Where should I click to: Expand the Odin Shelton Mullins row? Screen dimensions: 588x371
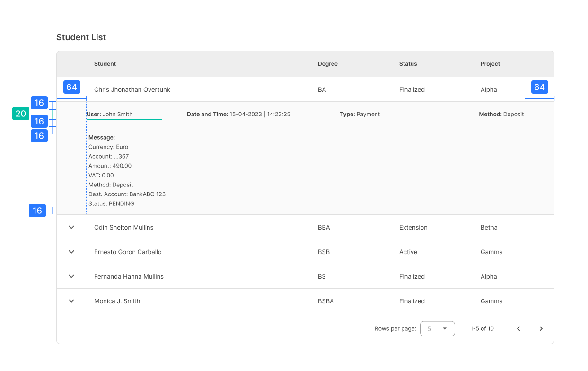coord(71,227)
